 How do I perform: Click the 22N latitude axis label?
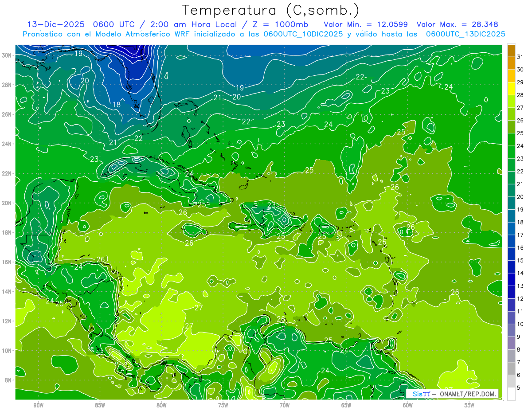[x=8, y=173]
